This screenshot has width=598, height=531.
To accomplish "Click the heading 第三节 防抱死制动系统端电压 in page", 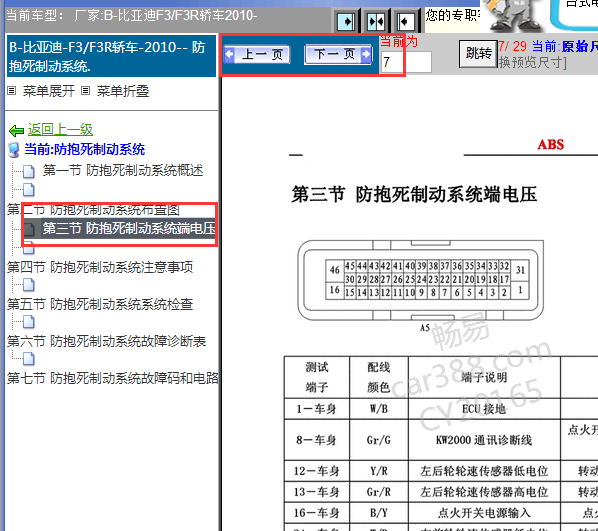I will [x=415, y=194].
